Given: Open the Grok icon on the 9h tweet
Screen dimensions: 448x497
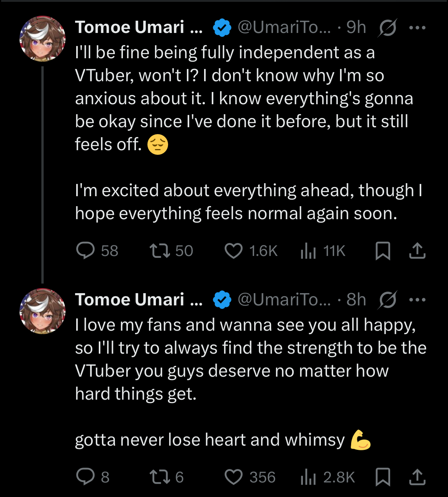Looking at the screenshot, I should pyautogui.click(x=388, y=28).
